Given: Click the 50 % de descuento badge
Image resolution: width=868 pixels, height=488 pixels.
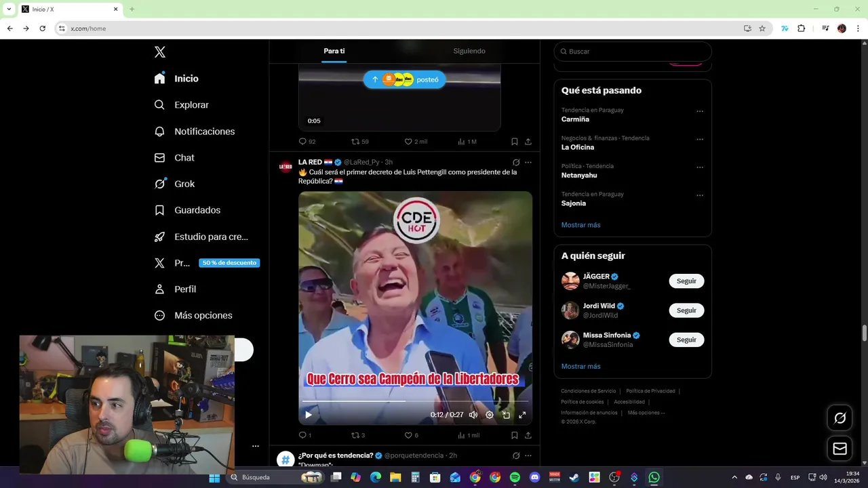Looking at the screenshot, I should pos(229,263).
